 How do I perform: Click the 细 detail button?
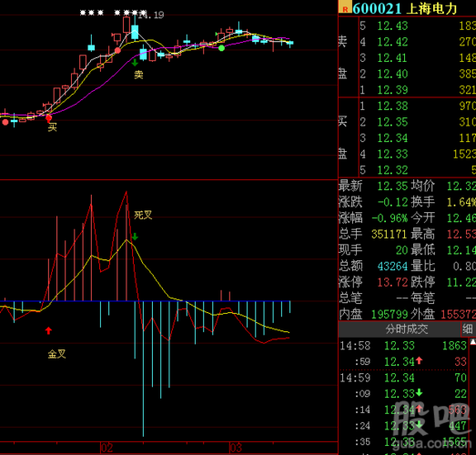click(468, 329)
